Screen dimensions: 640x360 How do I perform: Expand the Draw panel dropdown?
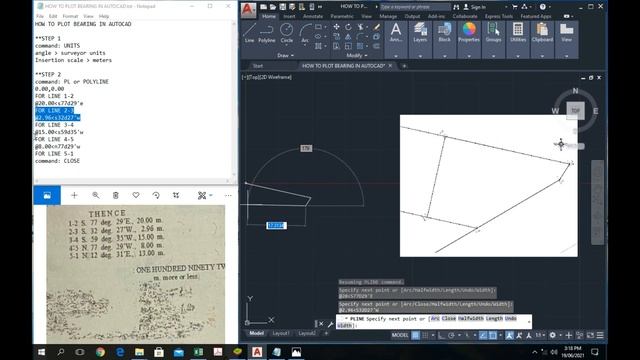pos(285,56)
